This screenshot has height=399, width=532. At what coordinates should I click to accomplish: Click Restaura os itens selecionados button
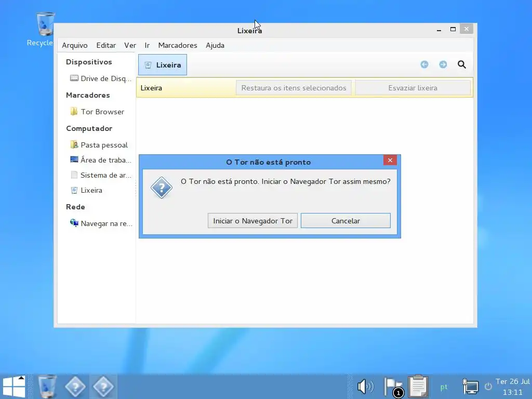[294, 88]
